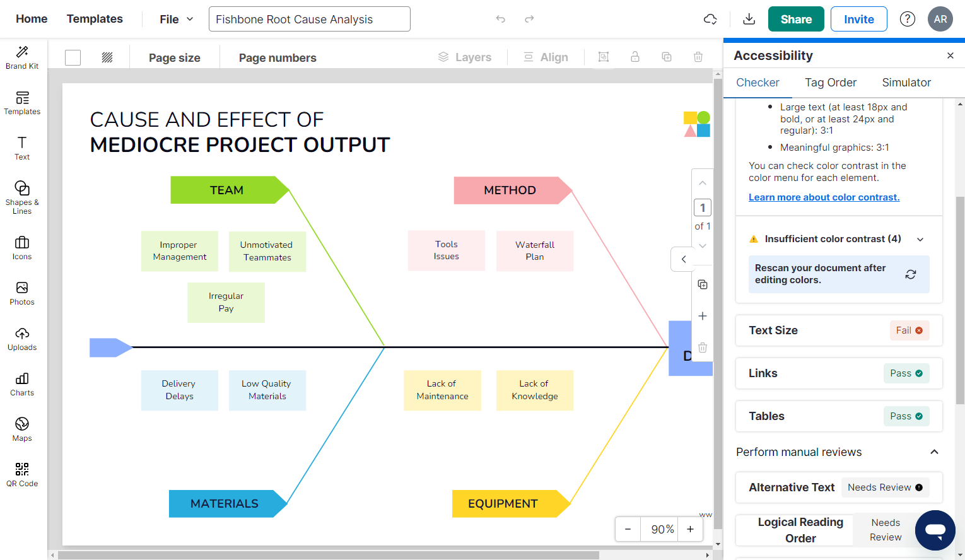
Task: Open the Charts panel
Action: click(x=22, y=383)
